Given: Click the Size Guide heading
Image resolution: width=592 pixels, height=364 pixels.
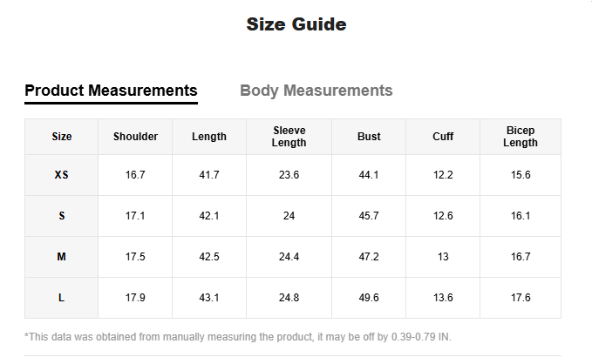Looking at the screenshot, I should [296, 24].
